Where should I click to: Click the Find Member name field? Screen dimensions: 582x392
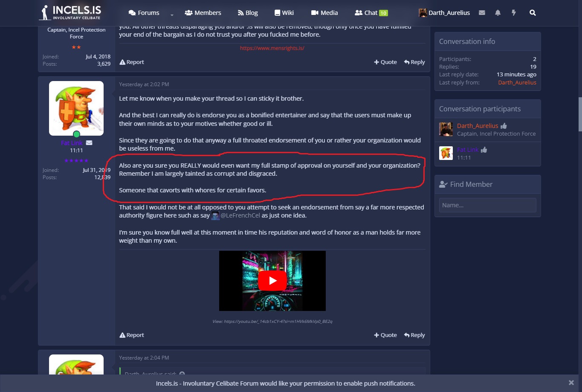487,205
